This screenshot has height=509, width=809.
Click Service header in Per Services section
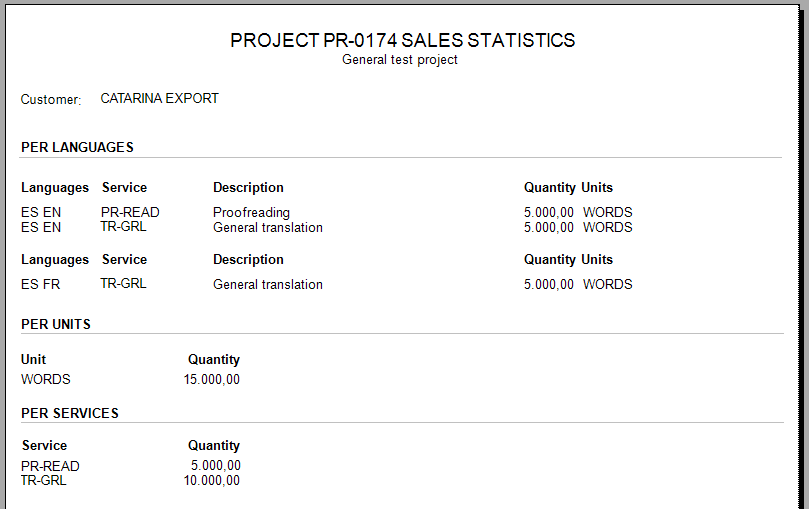(x=44, y=445)
